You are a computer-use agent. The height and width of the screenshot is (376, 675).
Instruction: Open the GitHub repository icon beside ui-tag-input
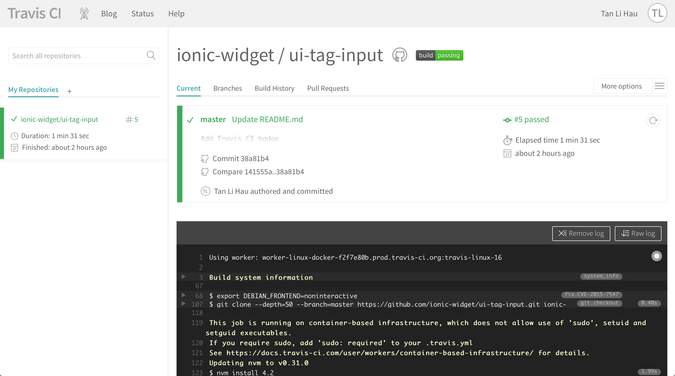[399, 55]
